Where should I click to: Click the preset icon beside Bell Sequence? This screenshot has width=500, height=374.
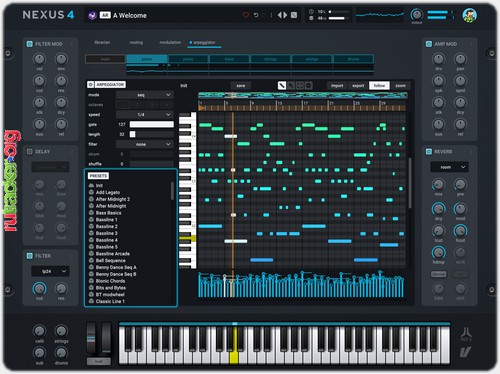[x=91, y=260]
